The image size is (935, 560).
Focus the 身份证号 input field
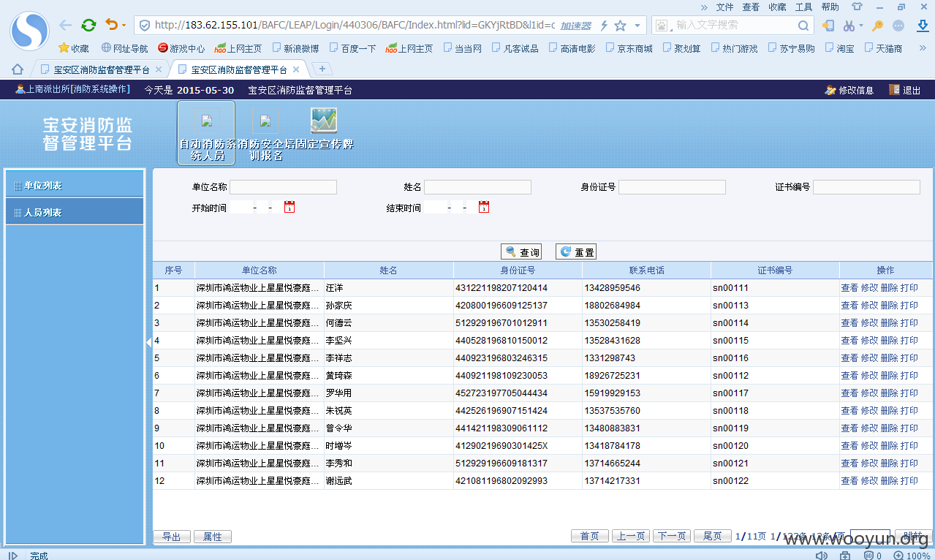673,187
